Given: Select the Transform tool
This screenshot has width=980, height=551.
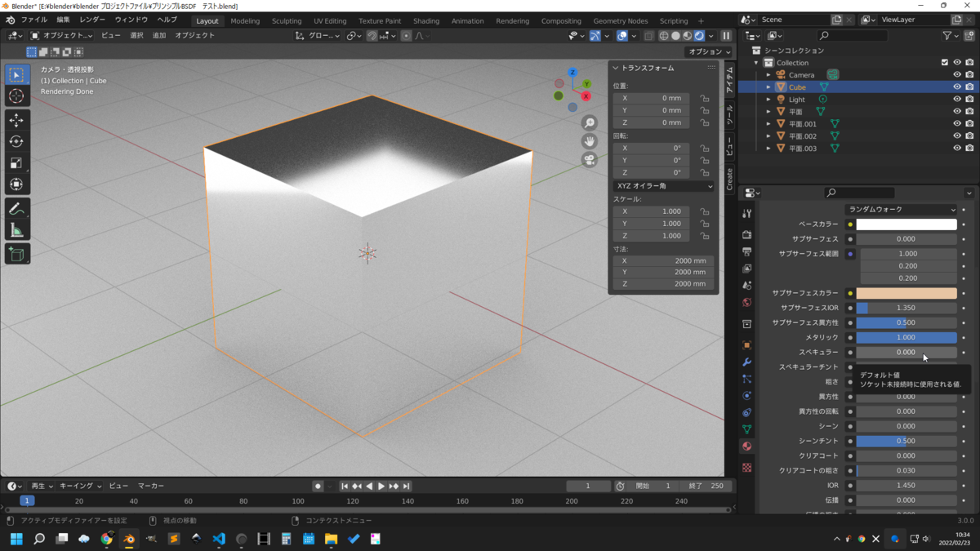Looking at the screenshot, I should click(x=16, y=184).
